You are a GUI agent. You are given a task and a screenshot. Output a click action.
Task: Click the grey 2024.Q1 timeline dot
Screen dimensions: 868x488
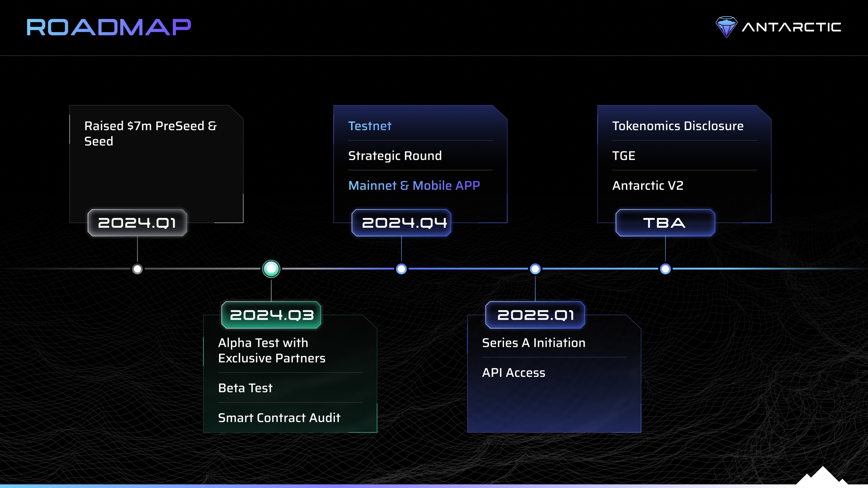tap(138, 269)
